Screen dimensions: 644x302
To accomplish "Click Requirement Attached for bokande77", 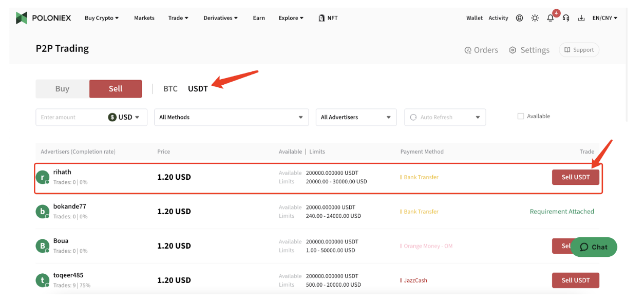I will pos(562,212).
